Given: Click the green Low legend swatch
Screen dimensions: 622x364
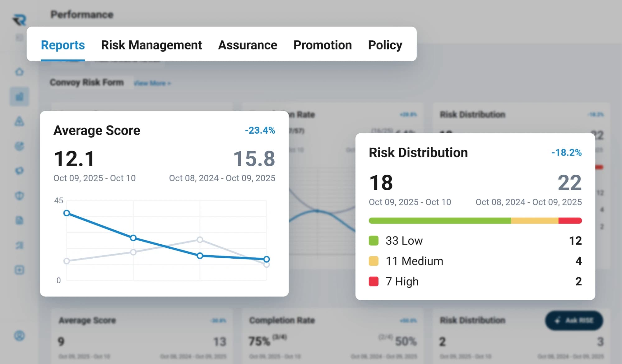Looking at the screenshot, I should [374, 241].
